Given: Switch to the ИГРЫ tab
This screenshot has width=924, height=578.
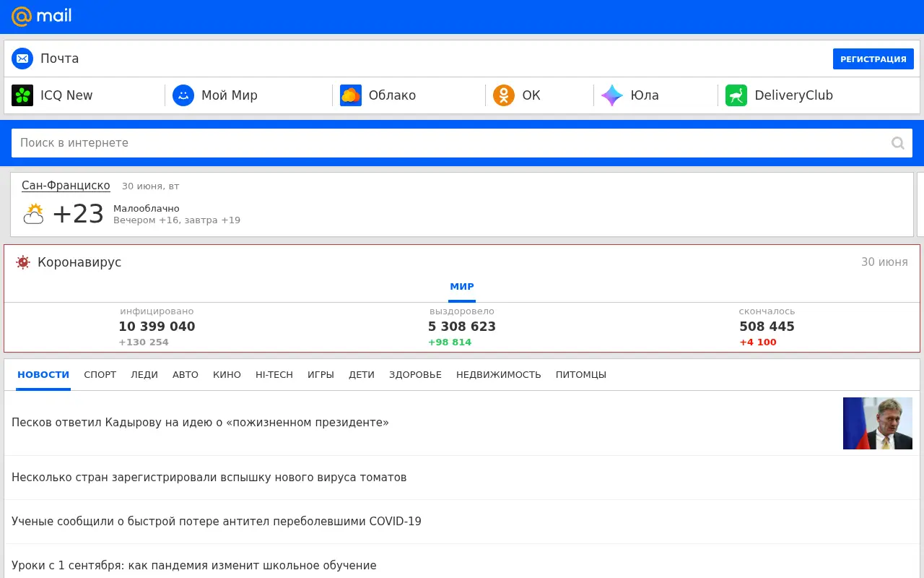Looking at the screenshot, I should tap(321, 375).
